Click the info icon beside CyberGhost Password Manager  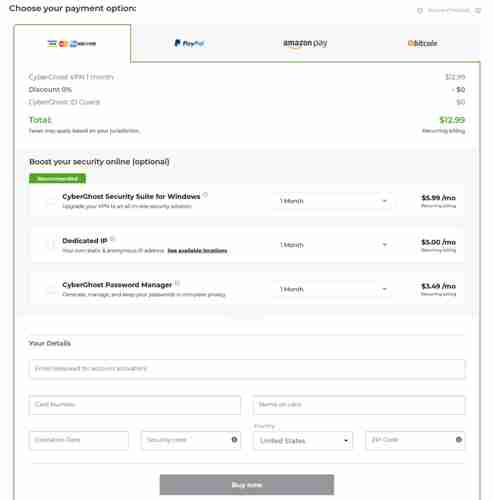[x=177, y=283]
